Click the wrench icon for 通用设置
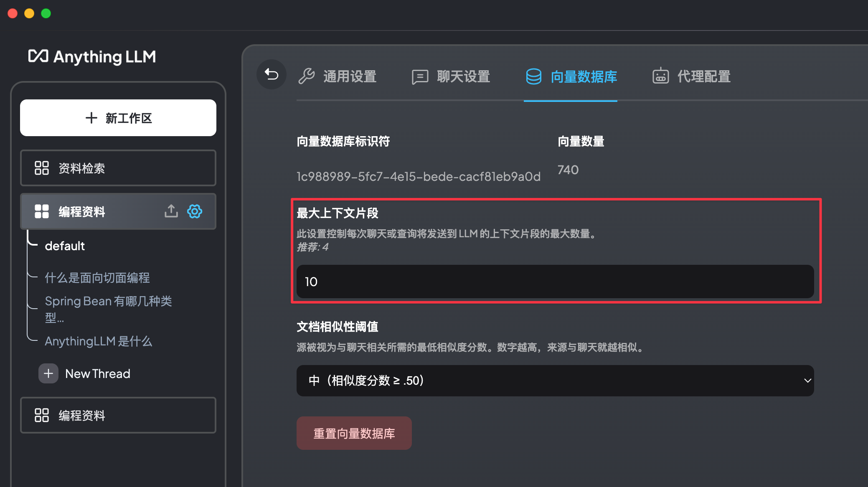Viewport: 868px width, 487px height. [307, 76]
